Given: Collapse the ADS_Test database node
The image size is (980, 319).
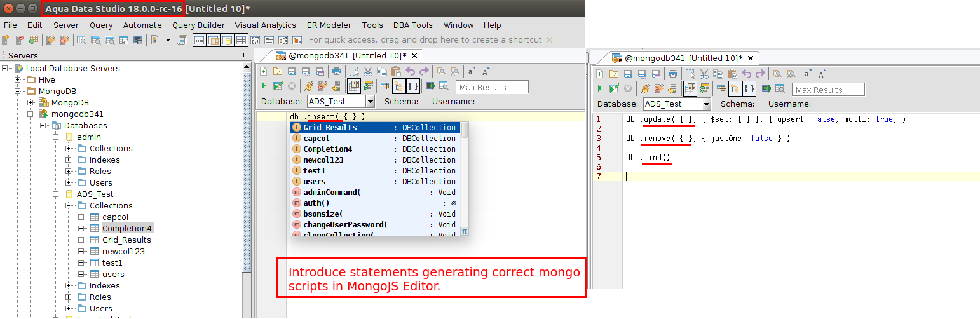Looking at the screenshot, I should click(56, 194).
